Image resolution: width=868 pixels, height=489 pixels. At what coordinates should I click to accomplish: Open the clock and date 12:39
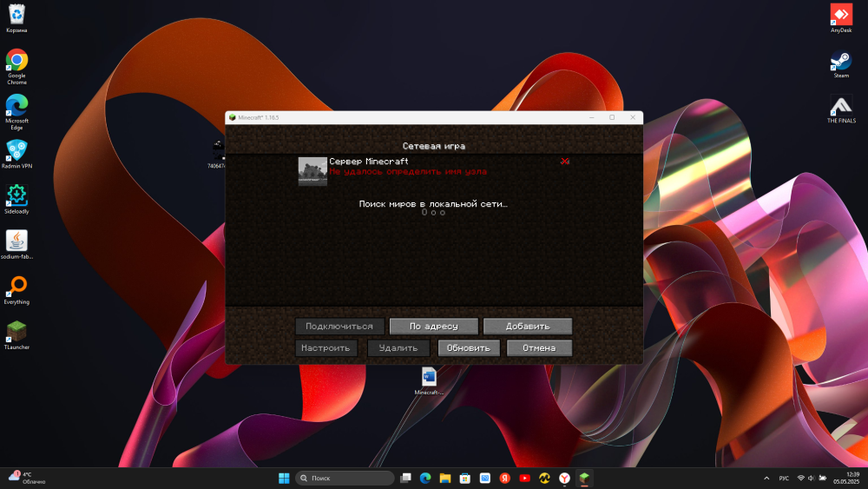[847, 478]
